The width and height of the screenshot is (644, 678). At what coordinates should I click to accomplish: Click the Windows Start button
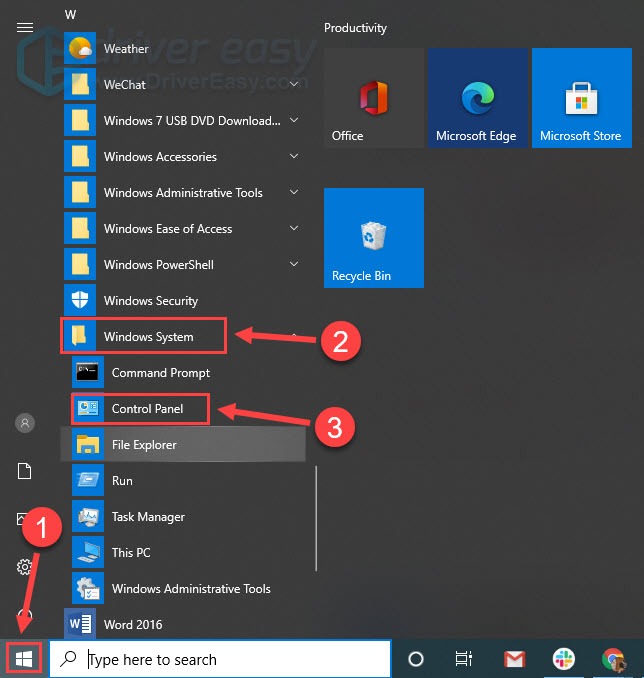point(24,659)
